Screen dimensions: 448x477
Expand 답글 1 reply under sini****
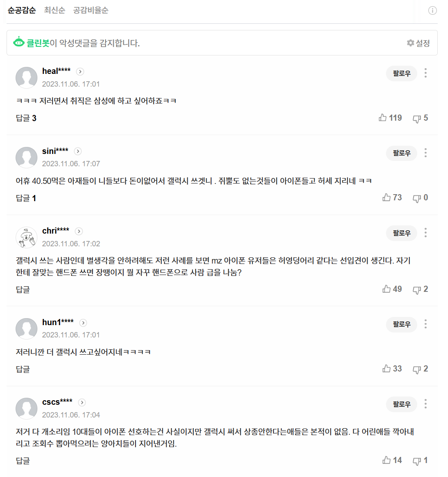click(x=26, y=198)
